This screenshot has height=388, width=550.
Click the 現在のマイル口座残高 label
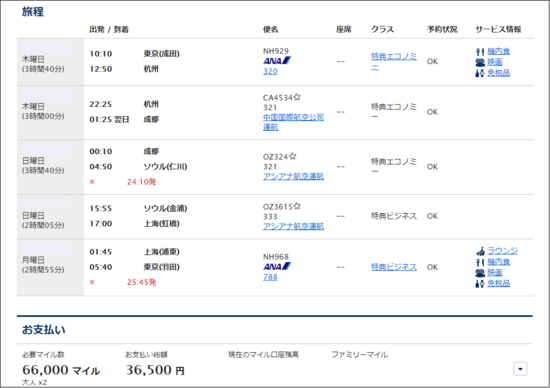(263, 355)
